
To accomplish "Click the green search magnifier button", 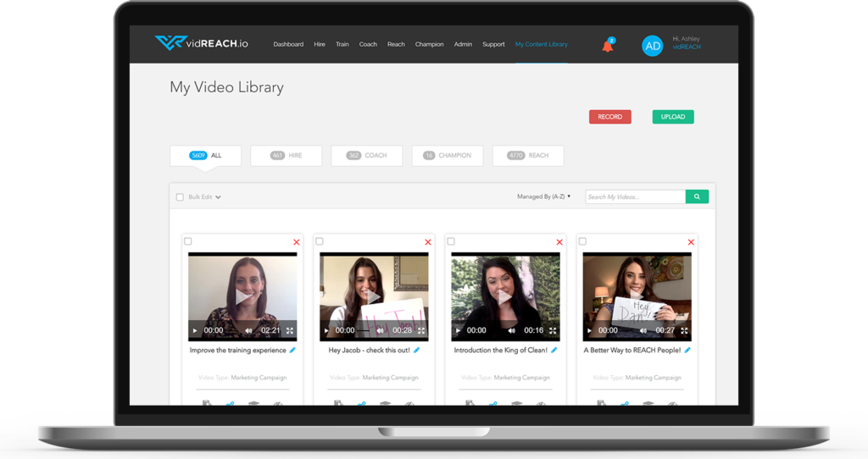I will (697, 196).
